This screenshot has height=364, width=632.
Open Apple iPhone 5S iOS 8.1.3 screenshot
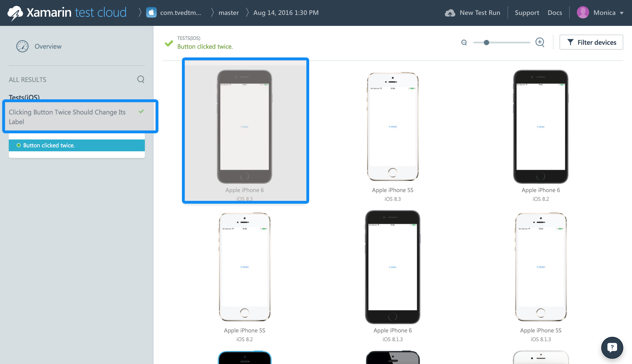540,267
